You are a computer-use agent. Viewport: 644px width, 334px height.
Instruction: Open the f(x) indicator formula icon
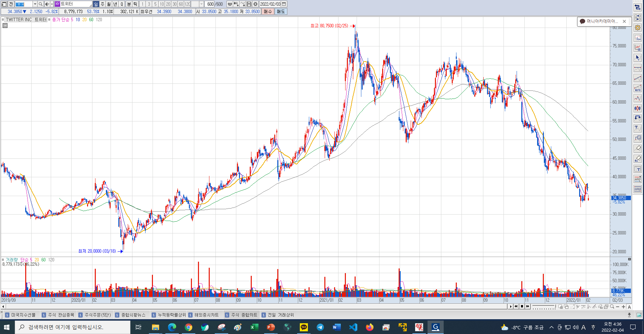coord(637,38)
